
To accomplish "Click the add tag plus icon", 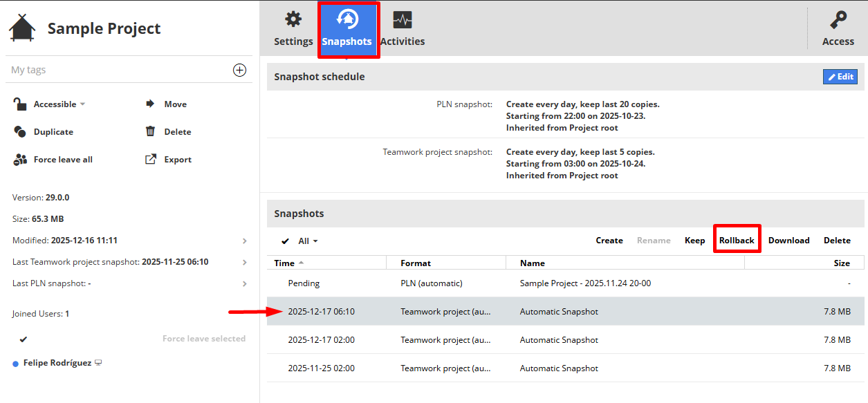I will coord(239,70).
